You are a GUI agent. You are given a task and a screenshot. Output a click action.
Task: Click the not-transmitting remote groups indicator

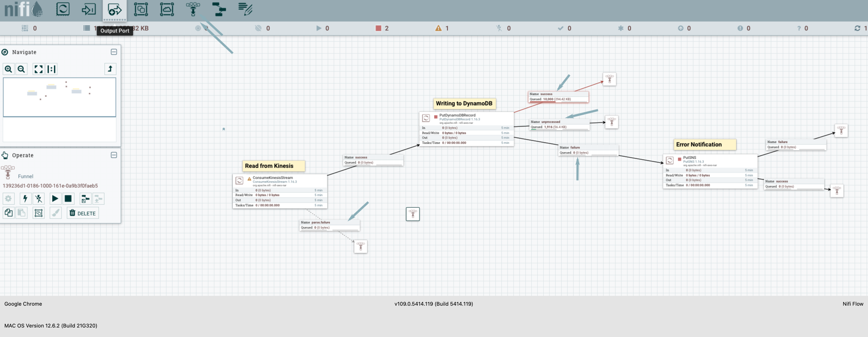coord(263,28)
